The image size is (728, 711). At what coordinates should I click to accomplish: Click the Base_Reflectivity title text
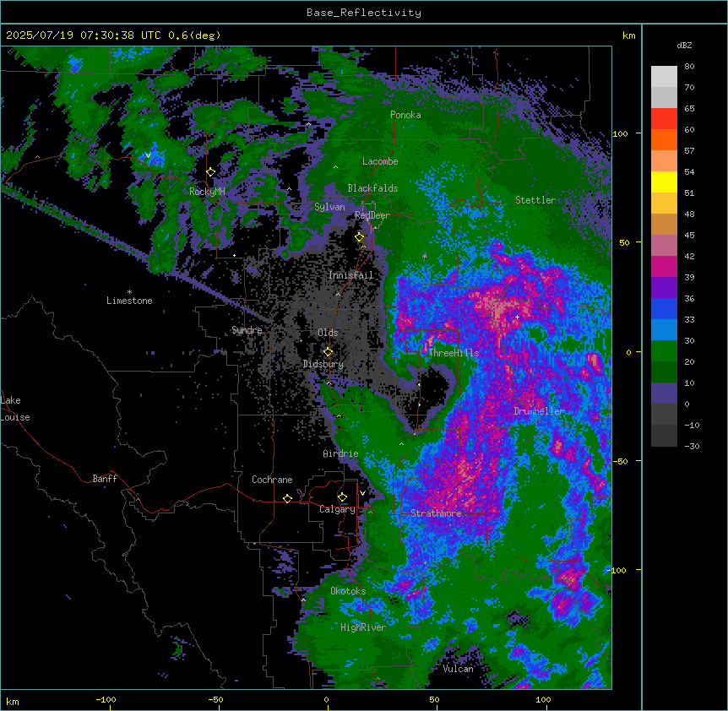[364, 13]
